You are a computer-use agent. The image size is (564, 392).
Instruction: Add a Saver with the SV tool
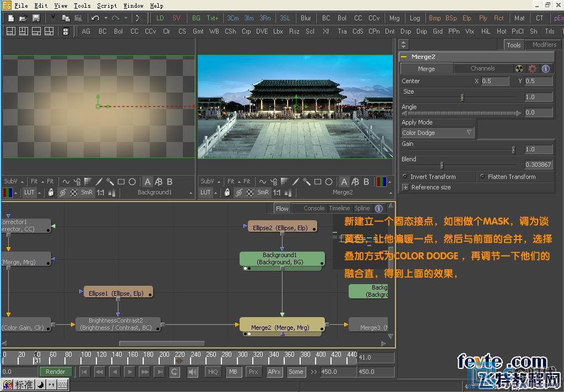[176, 18]
